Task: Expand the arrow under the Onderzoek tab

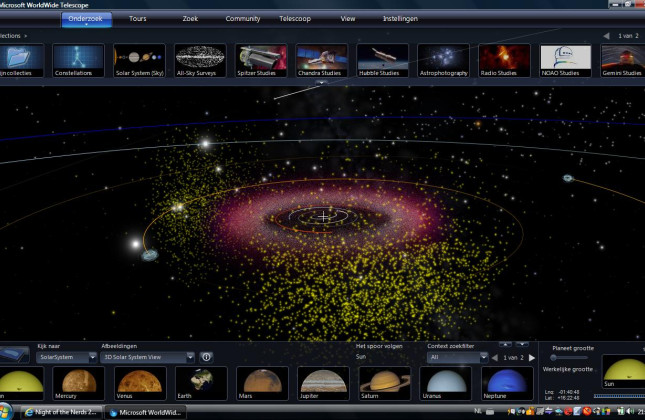Action: point(86,25)
